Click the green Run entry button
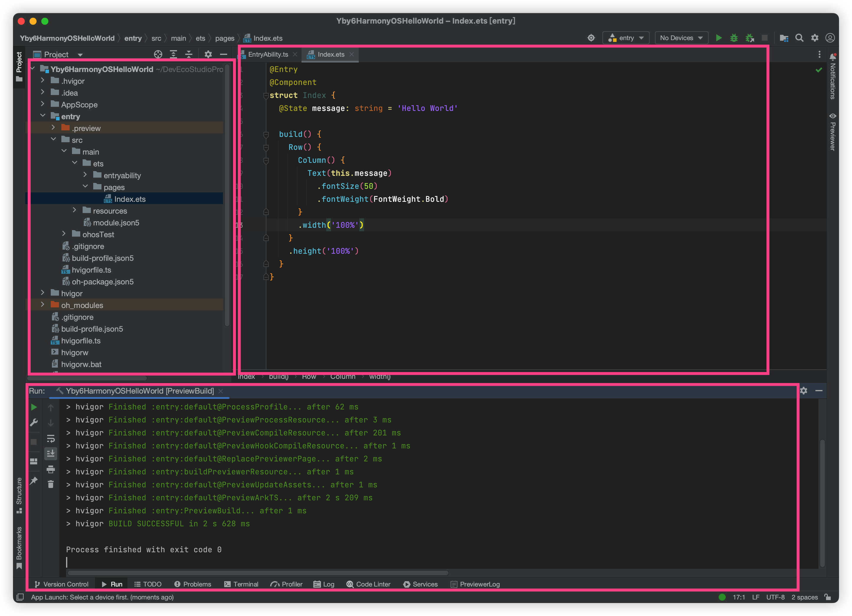 click(718, 38)
